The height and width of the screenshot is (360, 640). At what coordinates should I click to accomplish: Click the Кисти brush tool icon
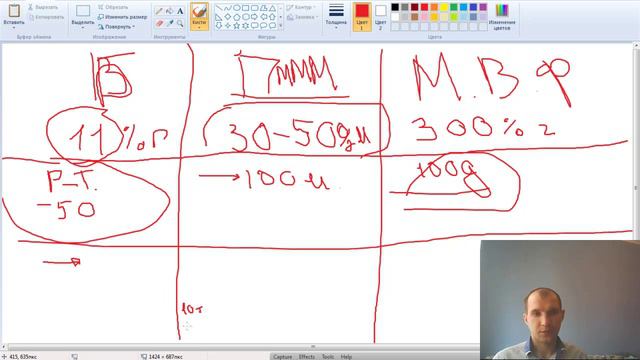199,11
